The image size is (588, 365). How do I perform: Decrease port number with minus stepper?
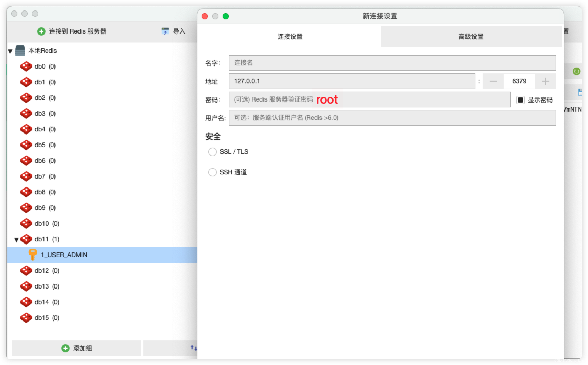(x=493, y=81)
